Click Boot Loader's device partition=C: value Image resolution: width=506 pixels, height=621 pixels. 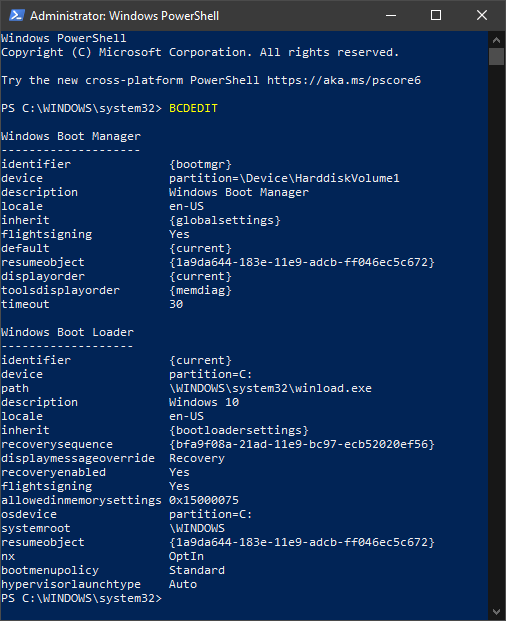(211, 374)
